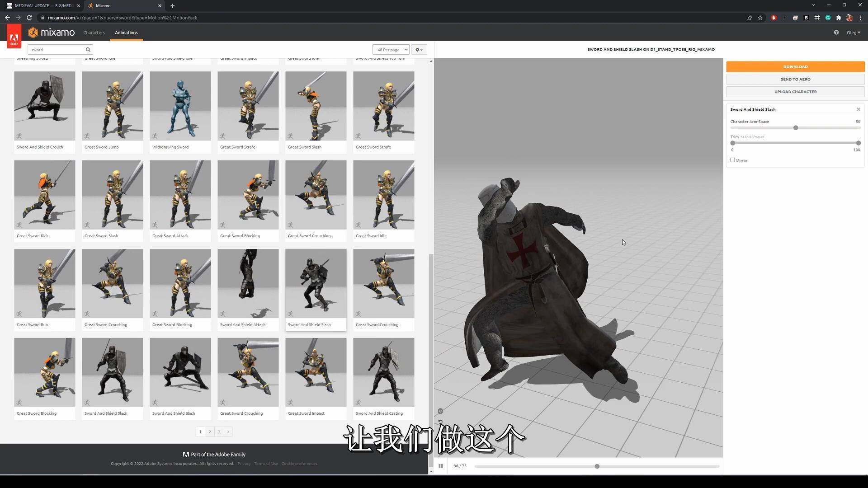Click the profile avatar icon in Chrome toolbar
Viewport: 868px width, 488px height.
click(x=849, y=18)
